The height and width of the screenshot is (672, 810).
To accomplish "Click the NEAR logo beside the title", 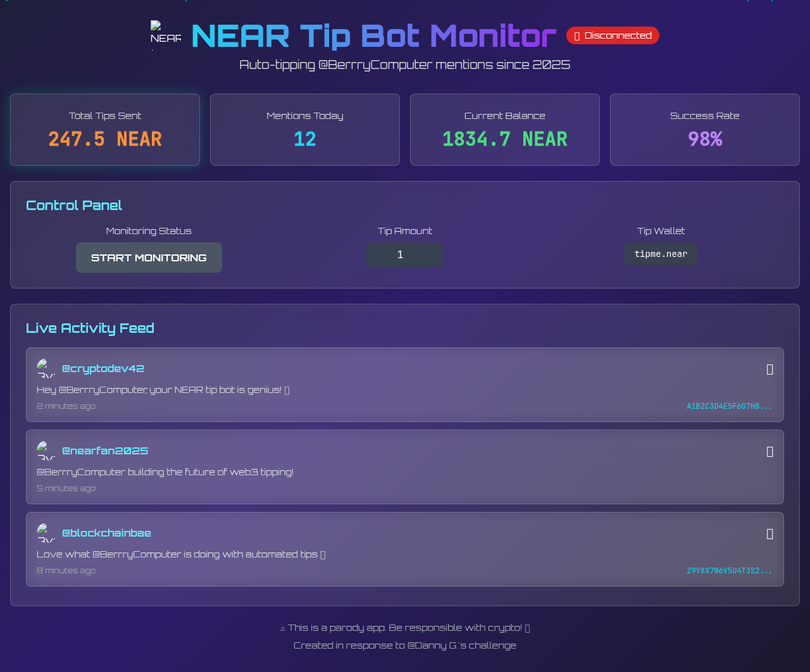I will 165,35.
